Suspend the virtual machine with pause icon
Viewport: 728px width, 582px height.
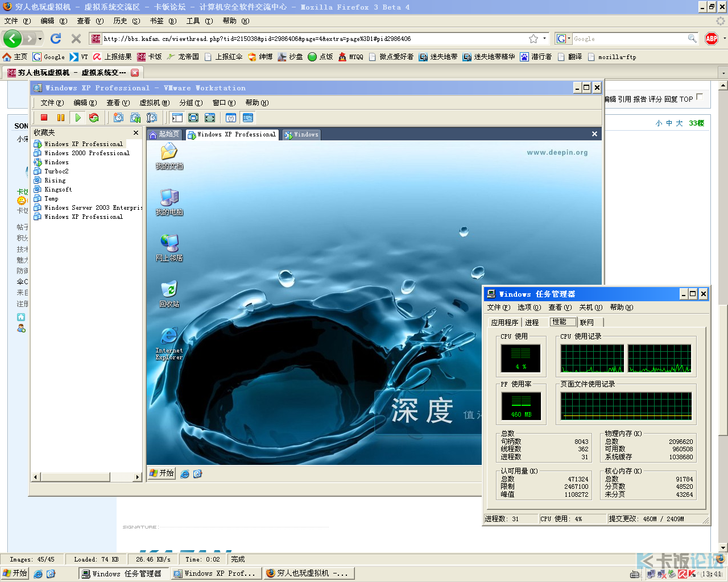pos(61,118)
